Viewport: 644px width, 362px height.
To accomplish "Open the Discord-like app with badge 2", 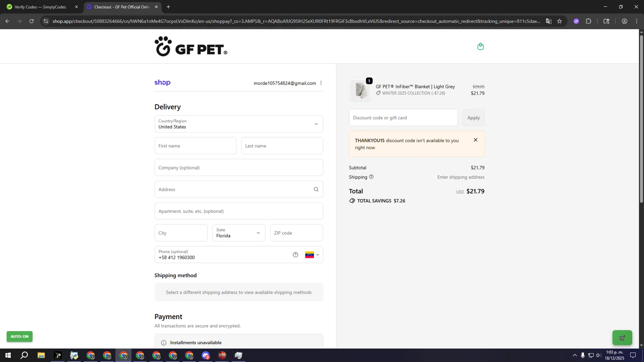I will [206, 355].
